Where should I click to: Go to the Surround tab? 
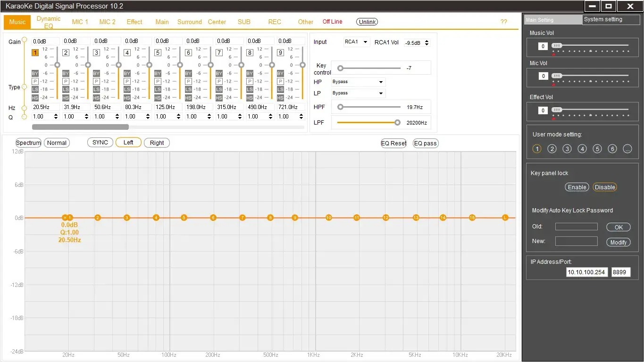(x=190, y=22)
